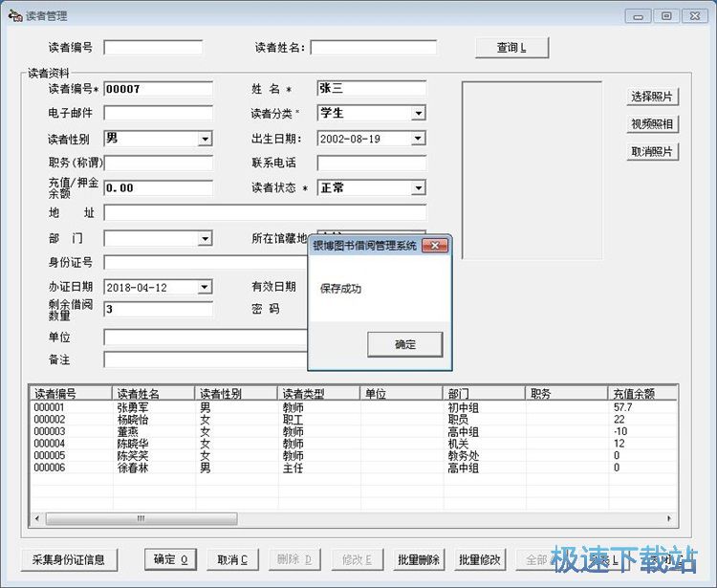Viewport: 717px width, 588px height.
Task: Click the 读者编号 field containing 00007
Action: (x=158, y=89)
